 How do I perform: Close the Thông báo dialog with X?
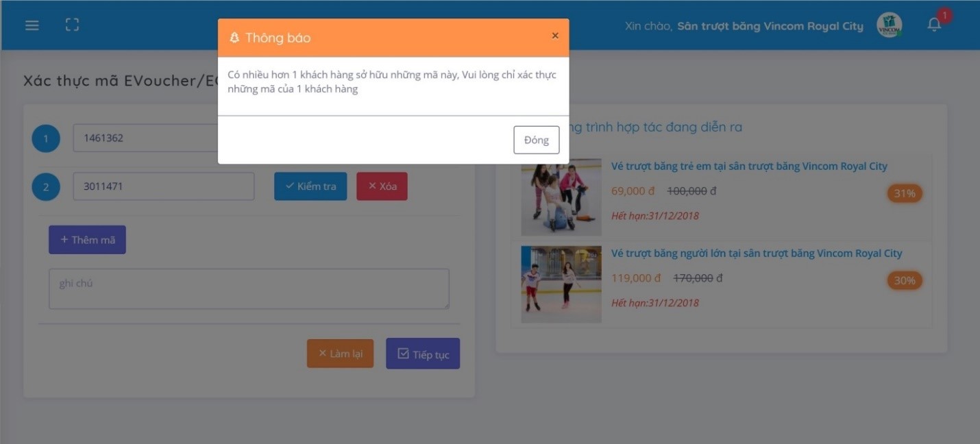tap(555, 36)
